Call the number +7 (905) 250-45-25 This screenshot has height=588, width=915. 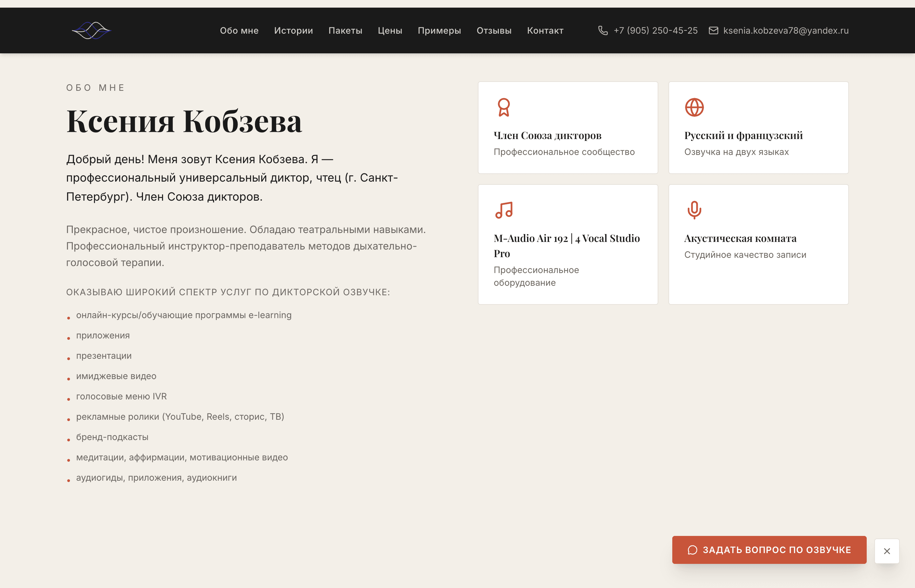(x=655, y=30)
